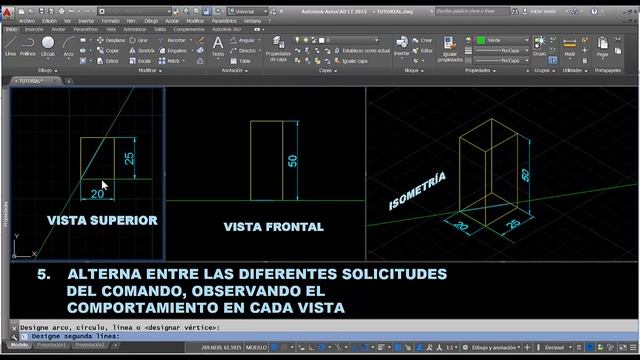The width and height of the screenshot is (640, 360).
Task: Click the Directriz (leader) tool
Action: coord(243,51)
